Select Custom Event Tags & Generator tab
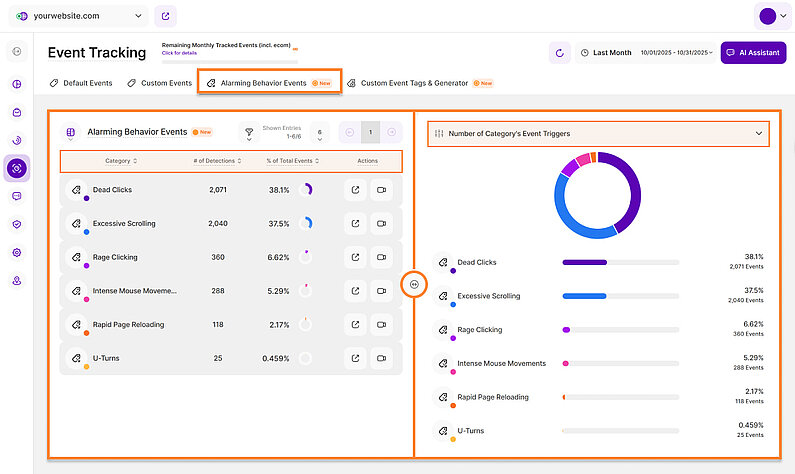 point(413,83)
